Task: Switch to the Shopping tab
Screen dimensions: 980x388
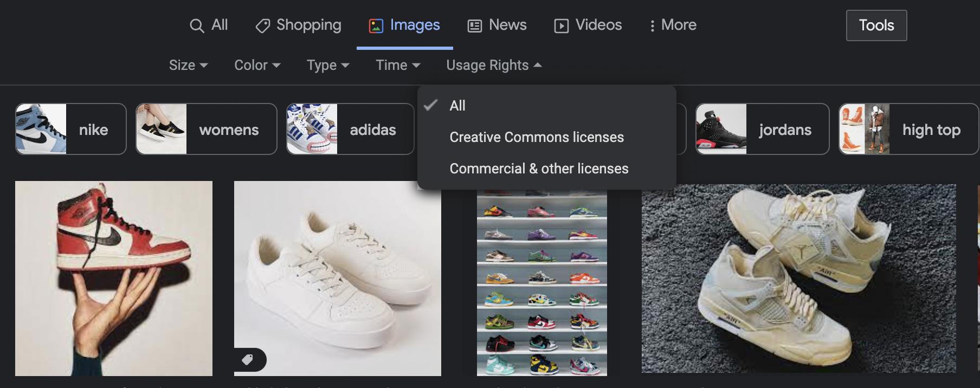Action: tap(298, 25)
